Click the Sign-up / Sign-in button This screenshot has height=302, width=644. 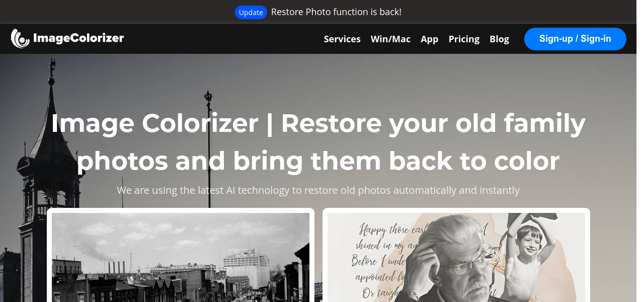click(x=575, y=39)
